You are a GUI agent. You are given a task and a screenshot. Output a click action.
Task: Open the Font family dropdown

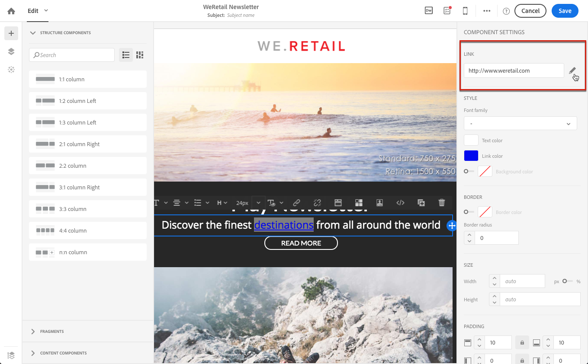click(520, 123)
